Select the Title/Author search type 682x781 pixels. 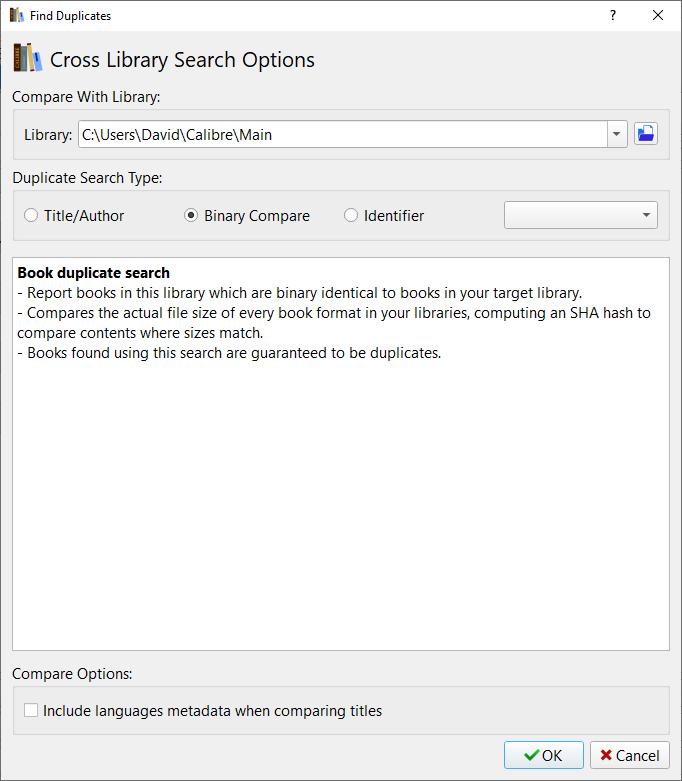pyautogui.click(x=32, y=215)
